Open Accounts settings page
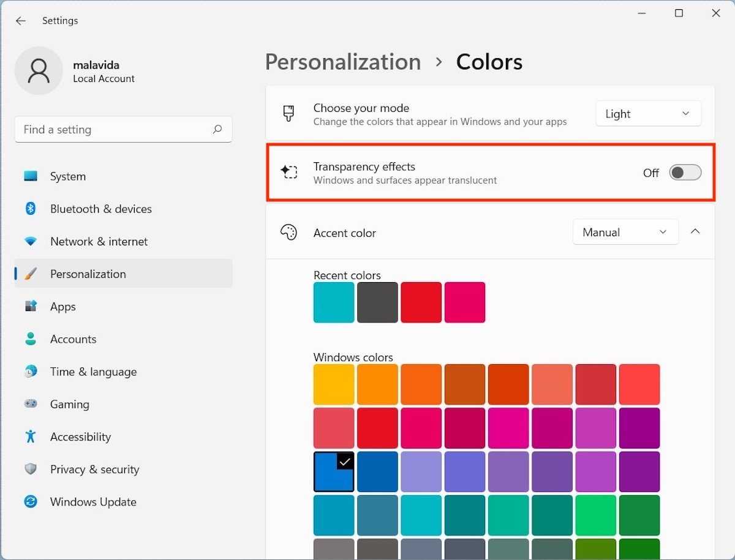The height and width of the screenshot is (560, 735). (73, 339)
